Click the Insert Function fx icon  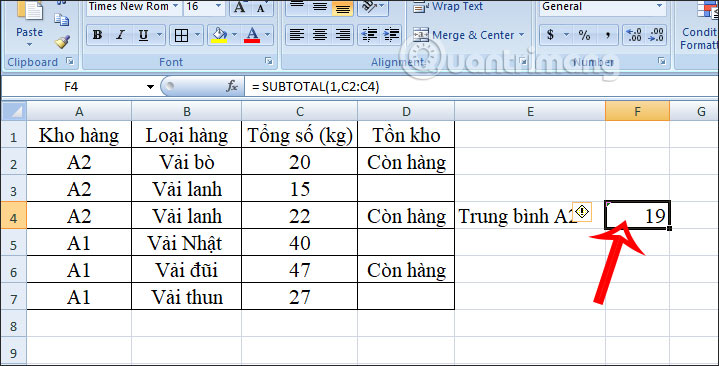pos(232,86)
